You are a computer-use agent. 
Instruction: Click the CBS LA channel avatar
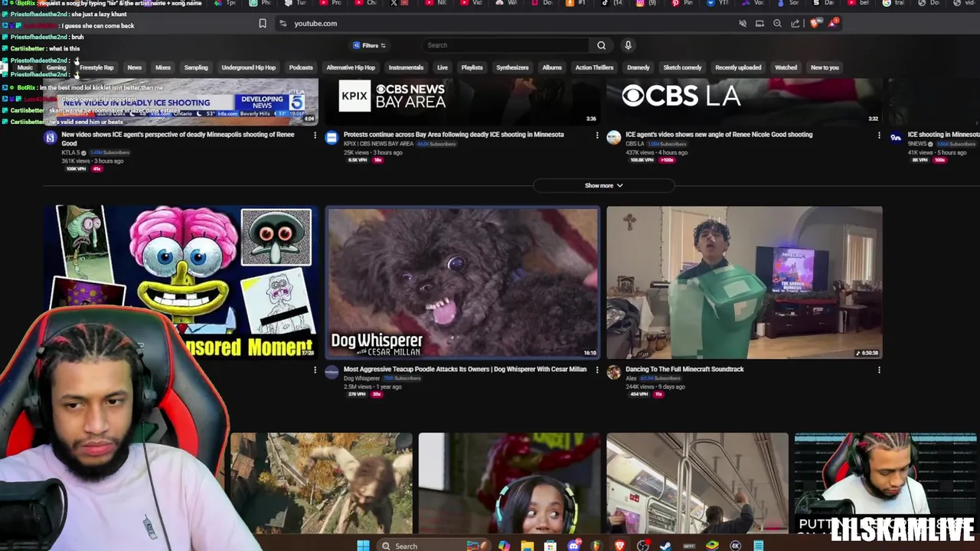coord(613,138)
